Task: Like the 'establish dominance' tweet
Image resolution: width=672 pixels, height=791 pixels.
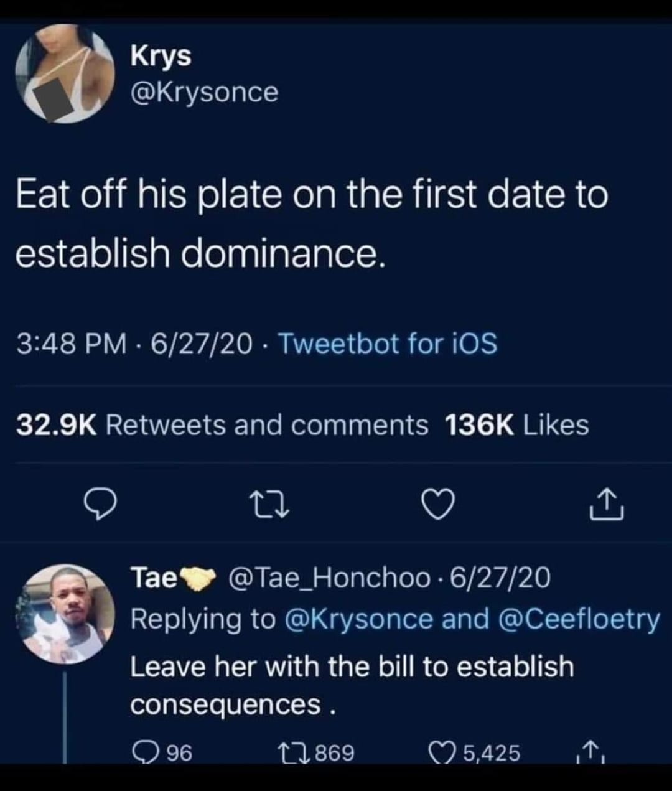Action: coord(439,505)
